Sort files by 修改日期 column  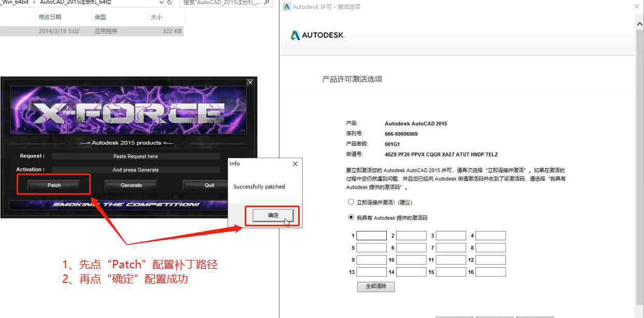coord(50,17)
